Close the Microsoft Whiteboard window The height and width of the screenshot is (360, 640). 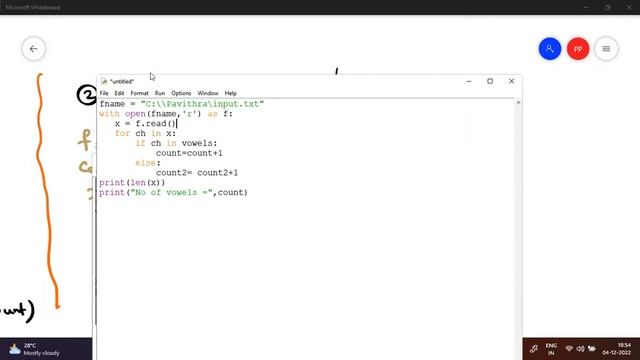(x=629, y=7)
